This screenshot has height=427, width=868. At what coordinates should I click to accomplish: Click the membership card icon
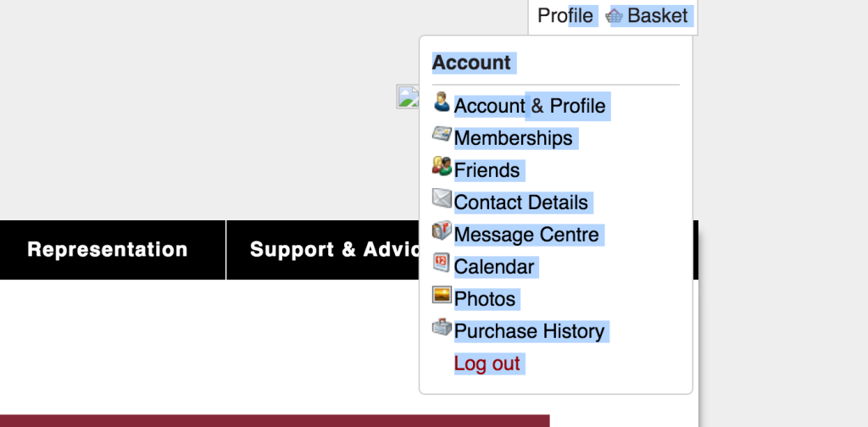(x=442, y=134)
